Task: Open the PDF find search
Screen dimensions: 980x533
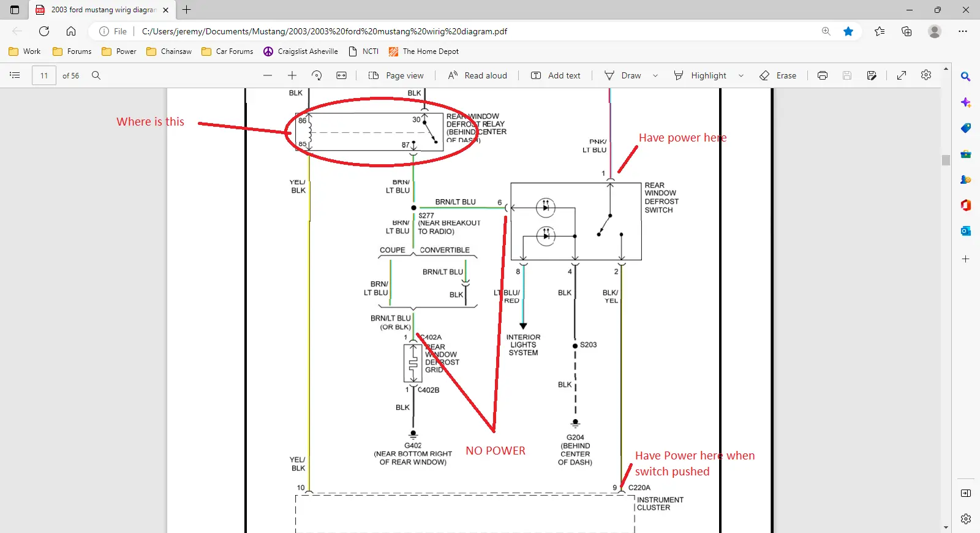Action: (96, 75)
